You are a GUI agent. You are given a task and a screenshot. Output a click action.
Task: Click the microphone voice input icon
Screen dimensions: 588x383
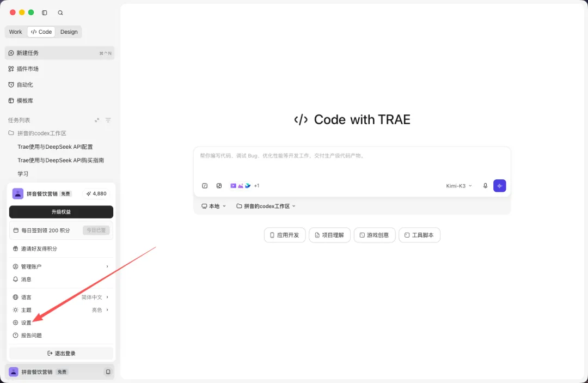click(485, 186)
